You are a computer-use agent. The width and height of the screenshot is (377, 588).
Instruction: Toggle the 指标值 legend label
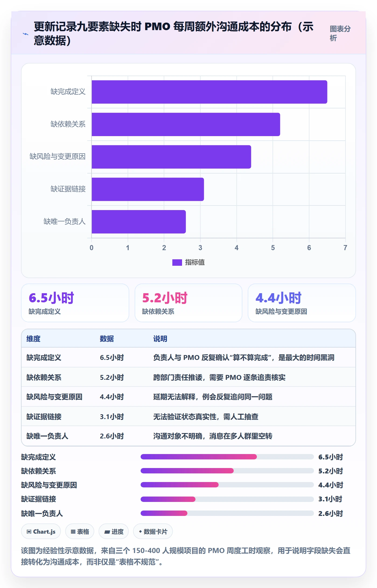195,262
